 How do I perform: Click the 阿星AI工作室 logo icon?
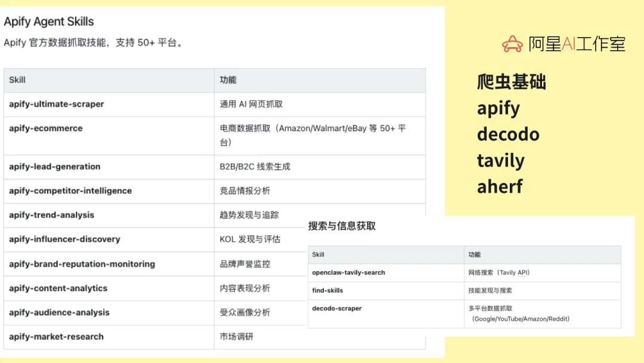click(512, 44)
